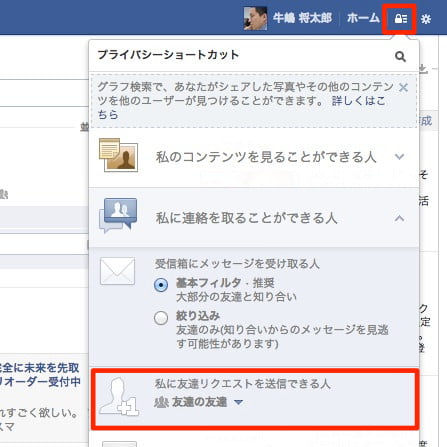Collapse 私に連絡を取ることができる人 chevron
Viewport: 447px width, 447px height.
(399, 218)
